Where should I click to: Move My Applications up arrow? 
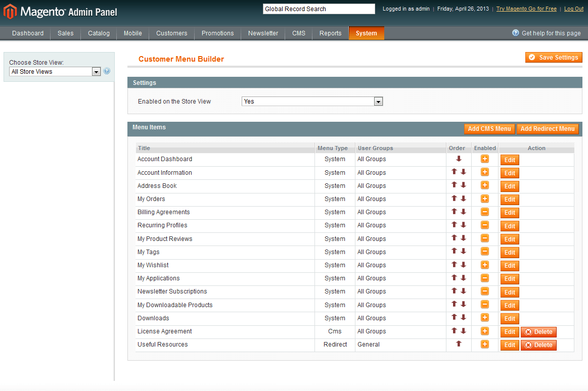click(x=454, y=277)
